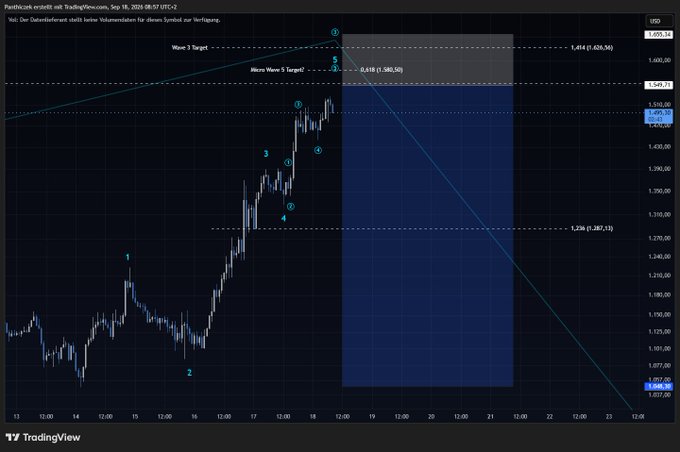Screen dimensions: 680x452
Task: Click the 1.310,00 price axis label
Action: coord(659,215)
